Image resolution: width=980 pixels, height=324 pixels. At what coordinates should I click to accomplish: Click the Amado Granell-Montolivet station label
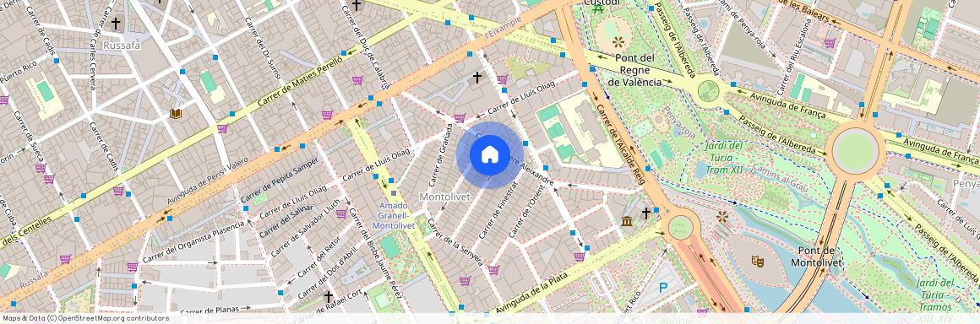393,215
